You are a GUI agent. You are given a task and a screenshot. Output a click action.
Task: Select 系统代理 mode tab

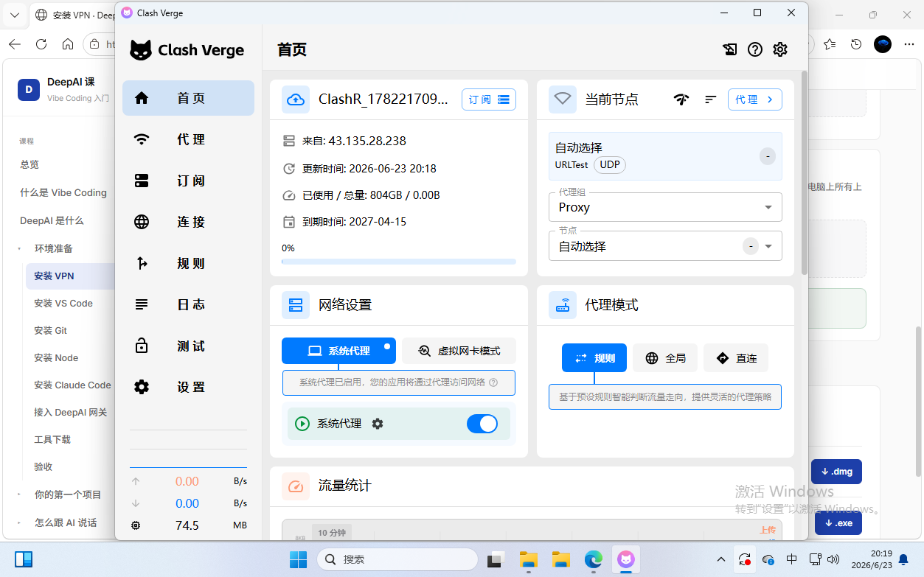338,351
